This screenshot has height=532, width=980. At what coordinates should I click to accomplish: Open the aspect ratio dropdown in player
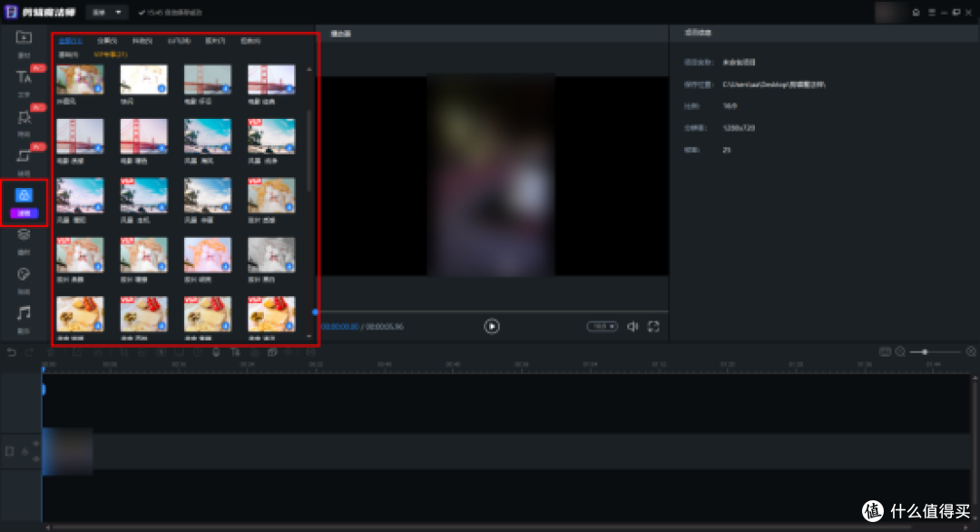(602, 326)
